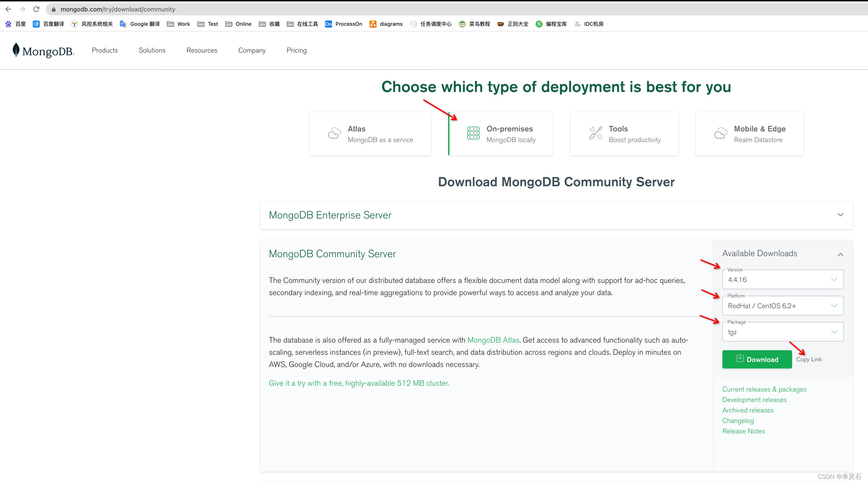Click the Tools wrench icon
868x484 pixels.
tap(595, 133)
